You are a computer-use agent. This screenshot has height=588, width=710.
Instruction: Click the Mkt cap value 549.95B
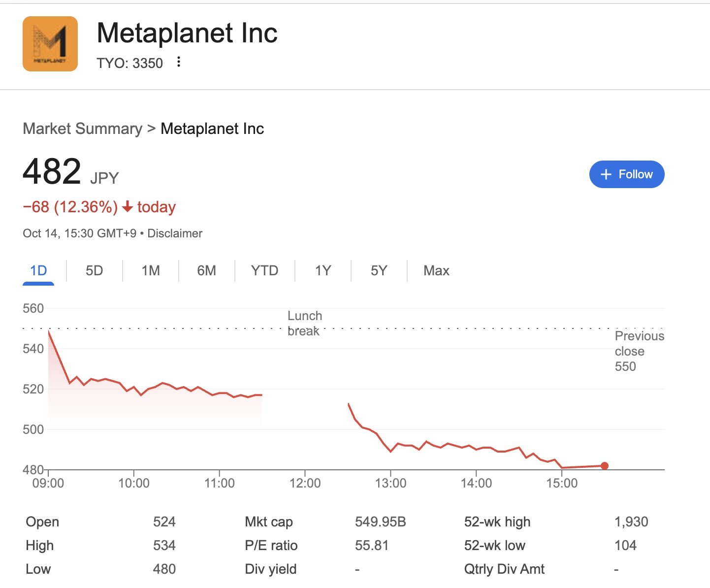(x=380, y=522)
